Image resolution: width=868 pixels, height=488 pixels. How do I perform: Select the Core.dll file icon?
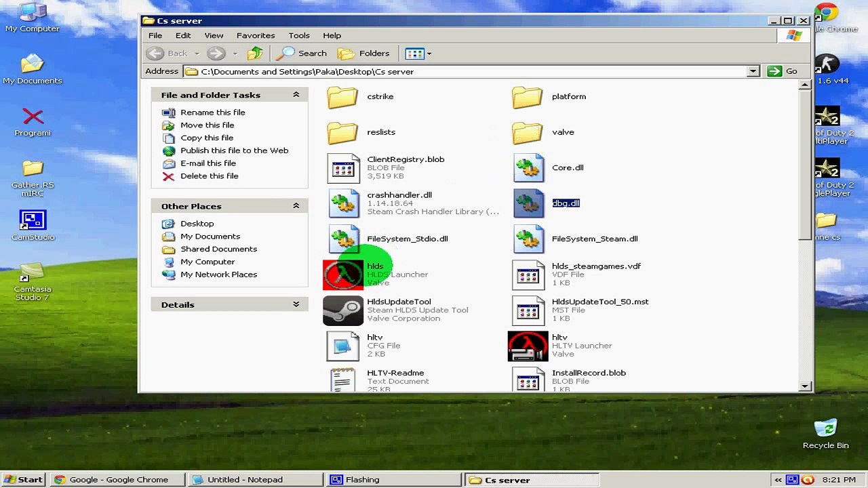(528, 168)
